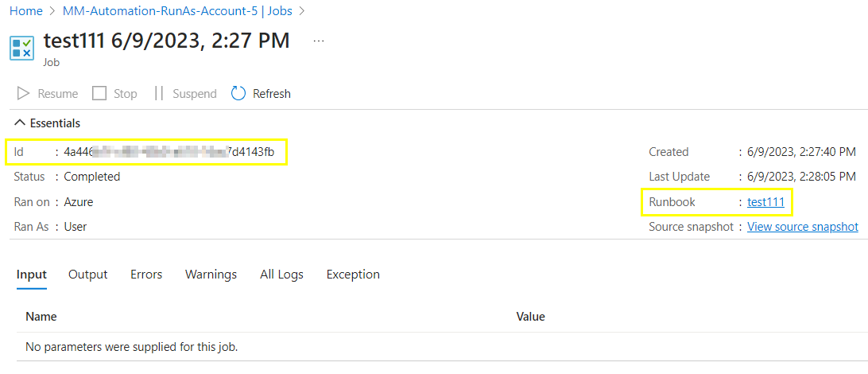Switch to the Output tab
This screenshot has width=868, height=374.
click(88, 275)
